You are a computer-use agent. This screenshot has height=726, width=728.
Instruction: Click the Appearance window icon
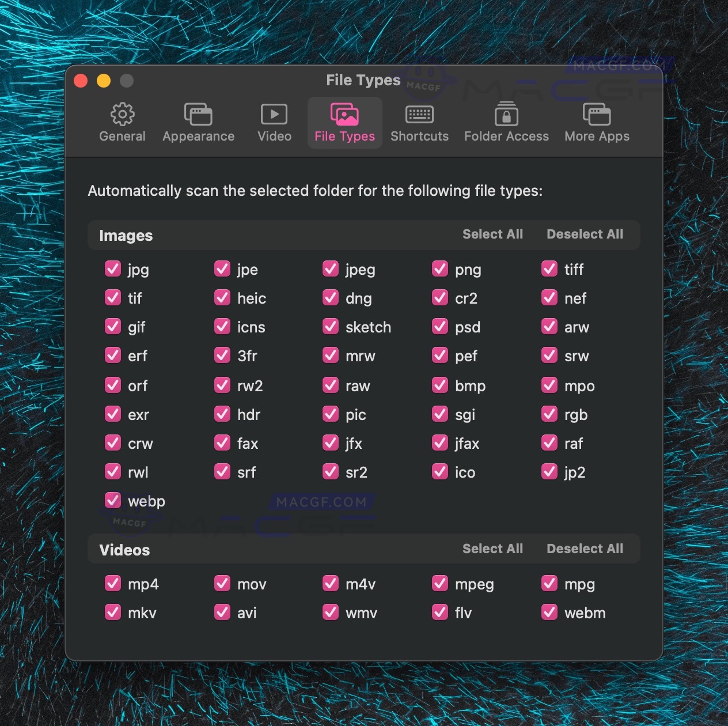198,114
